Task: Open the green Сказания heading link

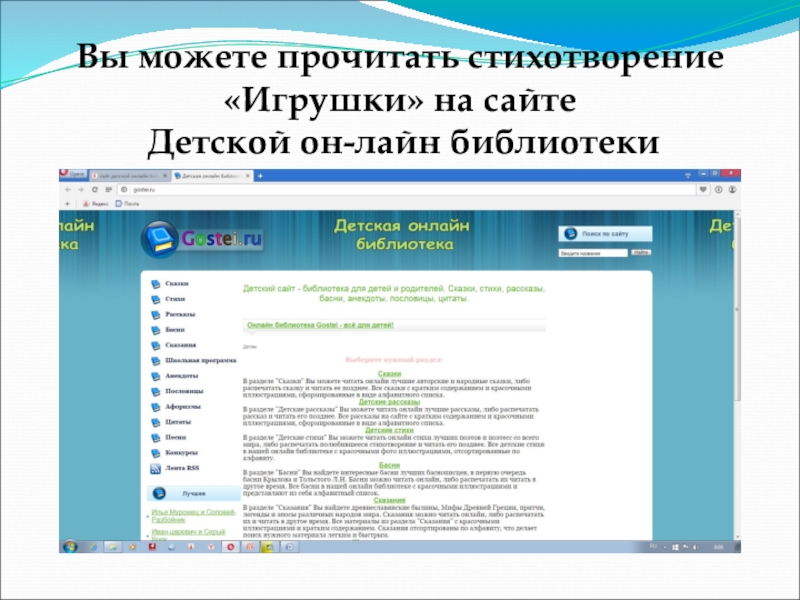Action: (389, 501)
